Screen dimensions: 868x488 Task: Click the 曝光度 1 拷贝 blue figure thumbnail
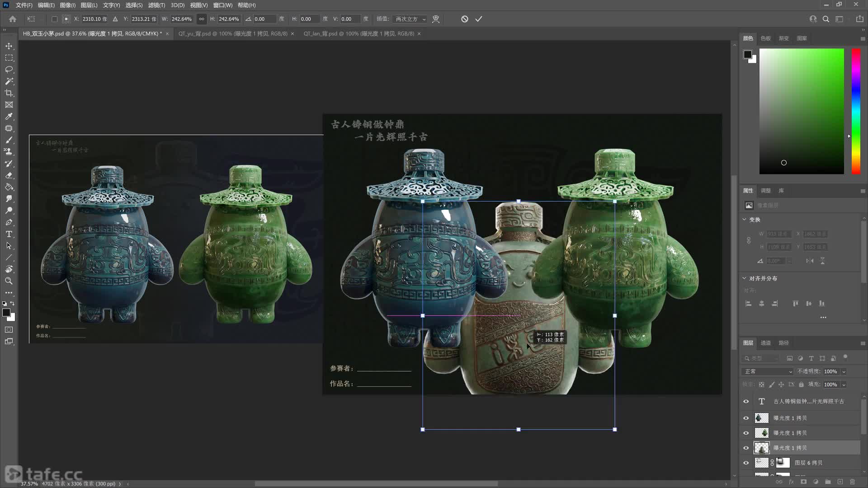click(762, 418)
